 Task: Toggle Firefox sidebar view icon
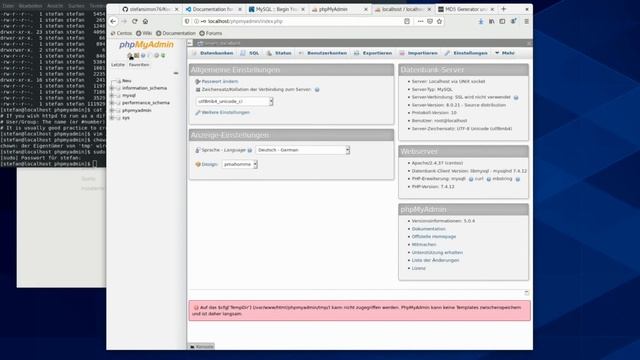pos(502,21)
